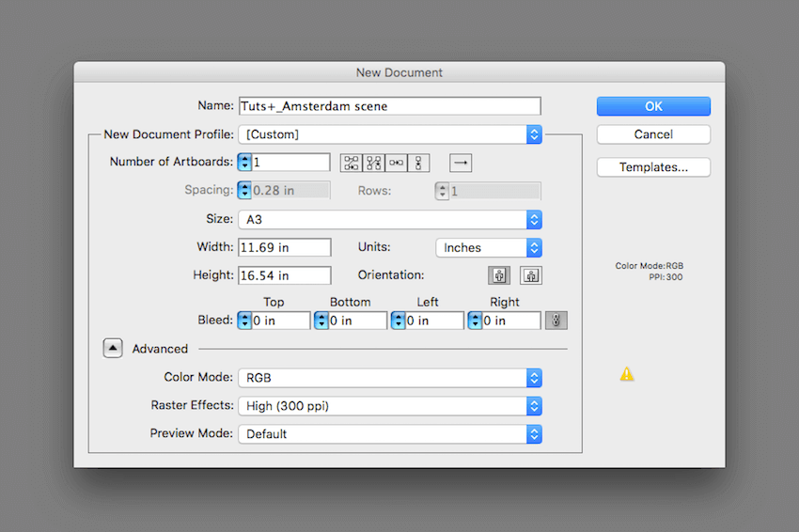Click the Left bleed stepper
Viewport: 799px width, 532px height.
pos(398,321)
